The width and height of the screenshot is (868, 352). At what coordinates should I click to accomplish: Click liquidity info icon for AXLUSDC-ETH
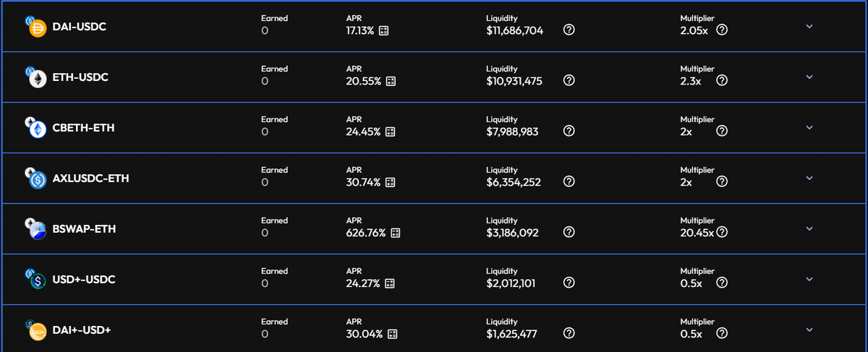[569, 182]
